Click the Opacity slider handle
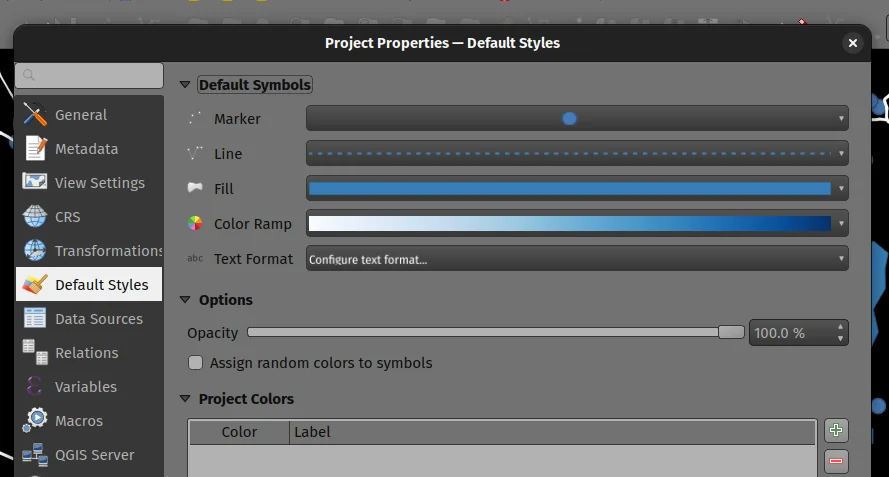The height and width of the screenshot is (477, 889). [731, 332]
